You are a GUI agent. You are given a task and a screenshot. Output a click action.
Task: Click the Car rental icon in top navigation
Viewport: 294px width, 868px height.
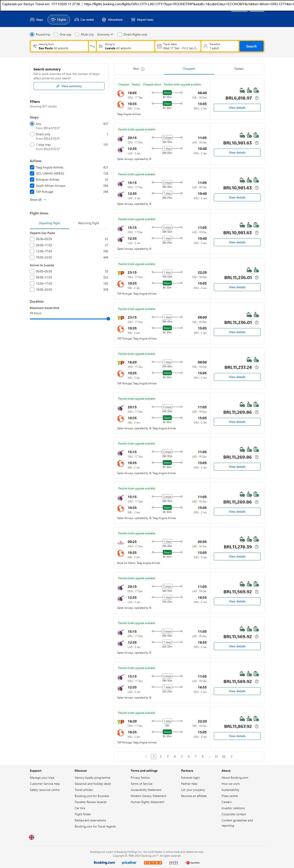pyautogui.click(x=76, y=20)
